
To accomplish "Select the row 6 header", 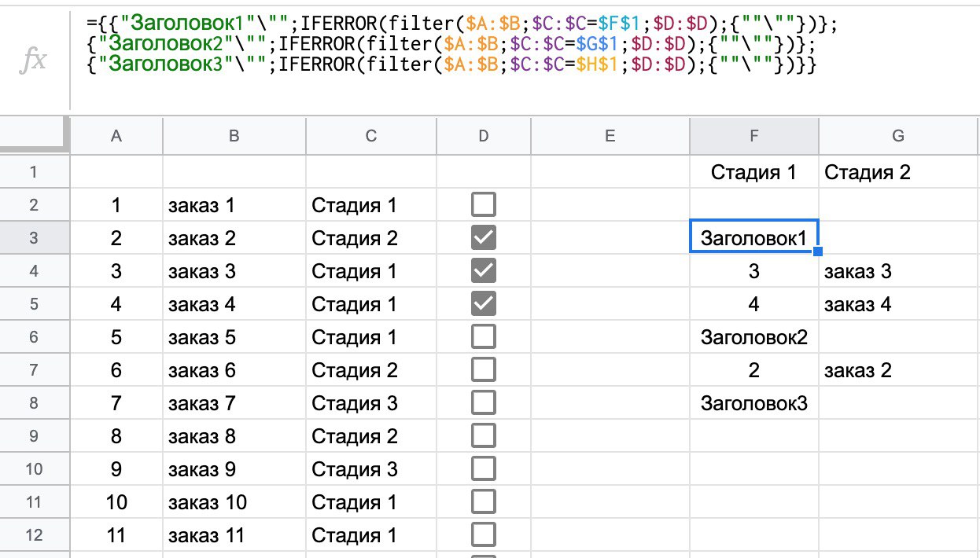I will (x=35, y=337).
